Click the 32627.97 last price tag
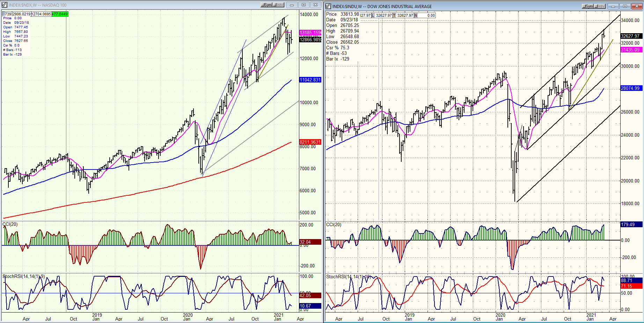Screen dimensions: 644x323 [631, 36]
